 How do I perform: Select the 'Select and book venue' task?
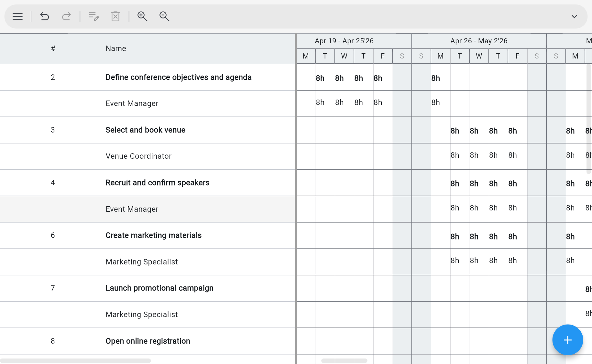click(x=145, y=130)
